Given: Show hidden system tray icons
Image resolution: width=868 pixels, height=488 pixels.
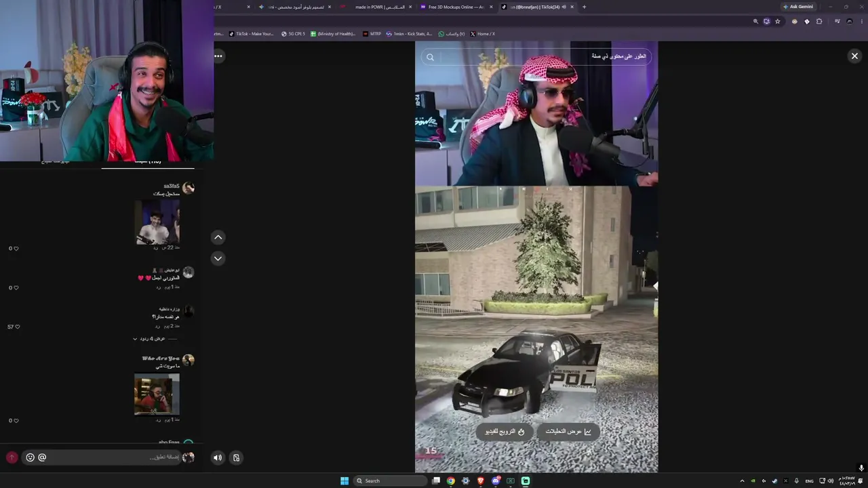Looking at the screenshot, I should [742, 481].
